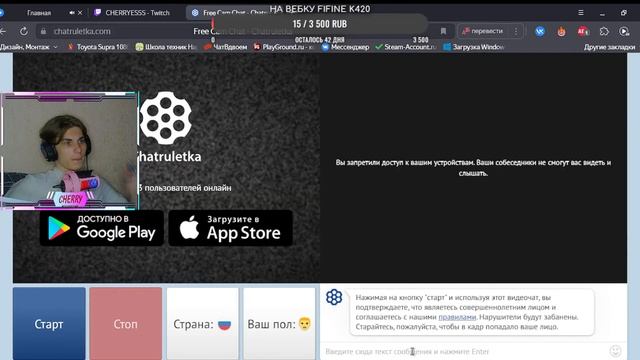Click the Chatruletka revolver logo
The image size is (640, 360).
point(165,118)
